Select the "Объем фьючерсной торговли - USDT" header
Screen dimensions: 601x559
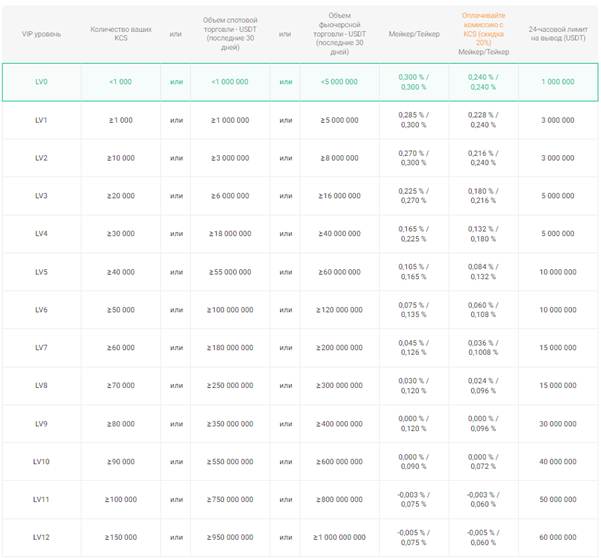tap(339, 34)
